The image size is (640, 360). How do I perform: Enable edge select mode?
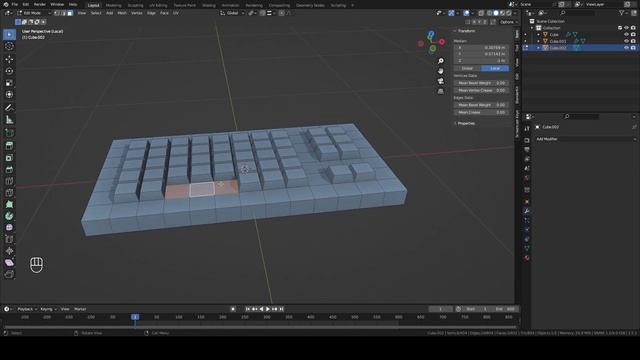pos(64,13)
